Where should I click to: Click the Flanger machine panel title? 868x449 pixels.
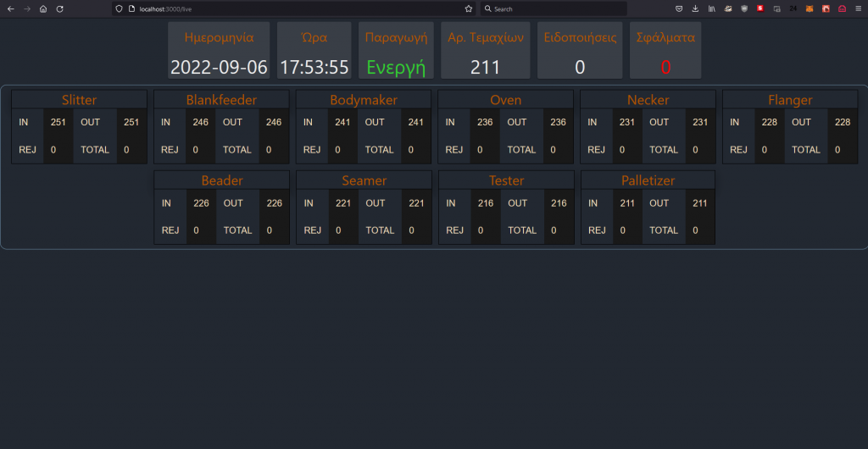(790, 100)
